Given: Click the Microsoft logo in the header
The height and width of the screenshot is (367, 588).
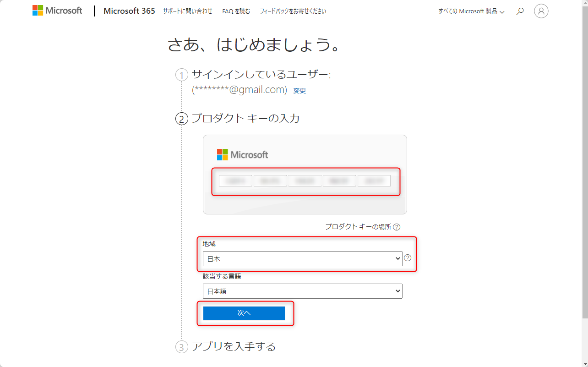Looking at the screenshot, I should click(x=57, y=11).
